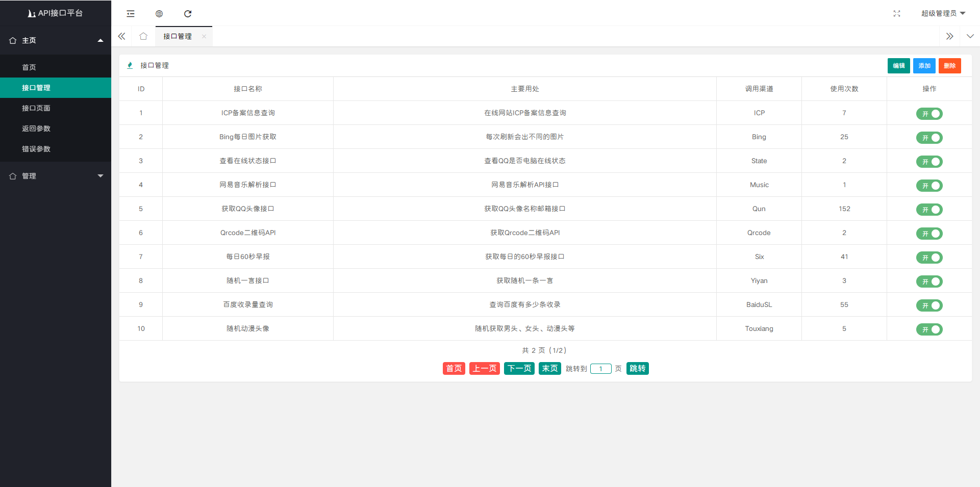Click the refresh page icon
The height and width of the screenshot is (487, 980).
[188, 14]
